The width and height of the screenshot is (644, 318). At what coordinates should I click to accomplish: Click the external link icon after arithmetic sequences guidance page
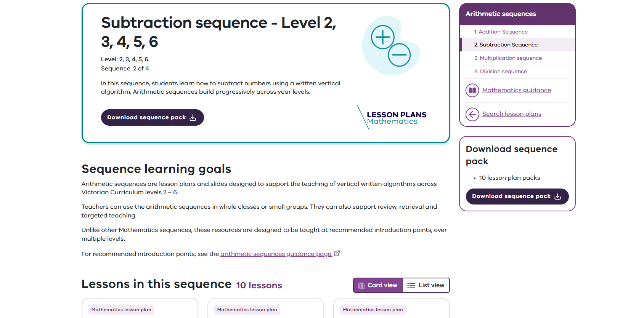pos(337,253)
